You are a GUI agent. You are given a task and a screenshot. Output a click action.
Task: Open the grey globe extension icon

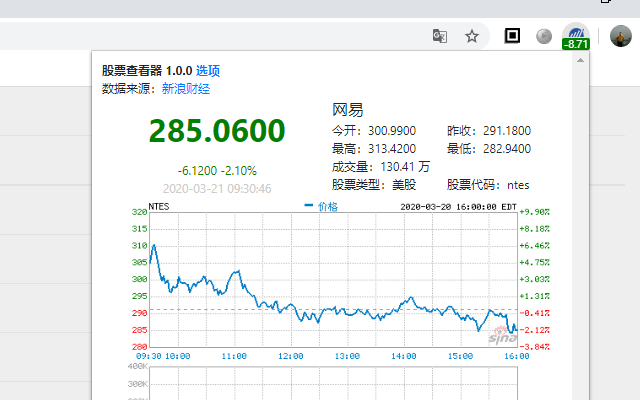[544, 36]
